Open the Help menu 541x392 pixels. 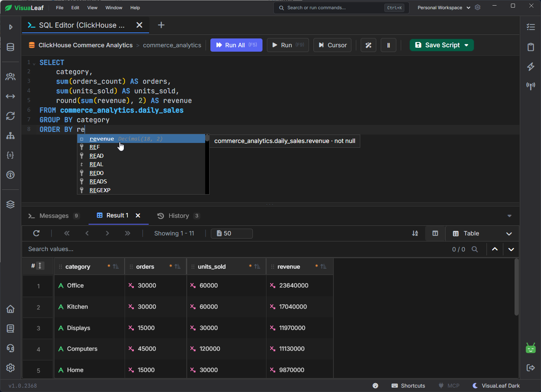[x=135, y=8]
